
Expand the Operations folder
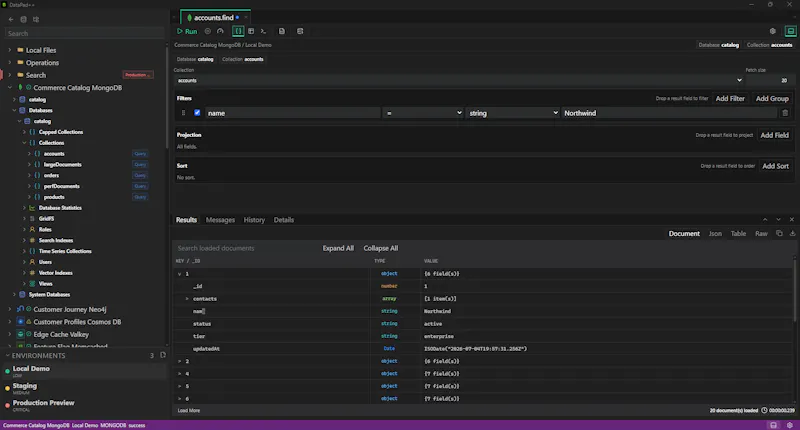9,62
